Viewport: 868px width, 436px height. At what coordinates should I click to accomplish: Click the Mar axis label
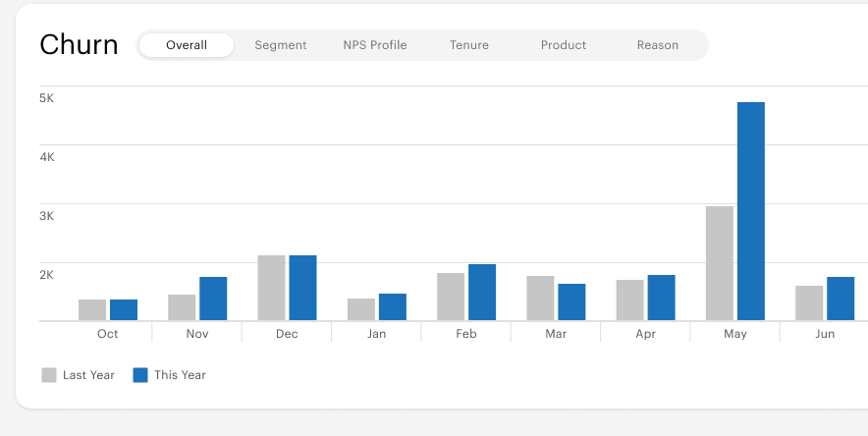[x=556, y=334]
